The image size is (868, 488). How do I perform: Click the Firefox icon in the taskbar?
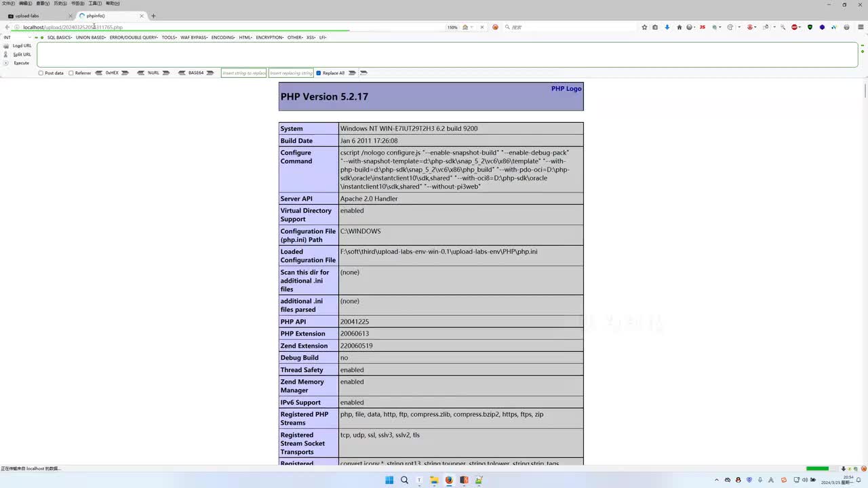pyautogui.click(x=449, y=480)
